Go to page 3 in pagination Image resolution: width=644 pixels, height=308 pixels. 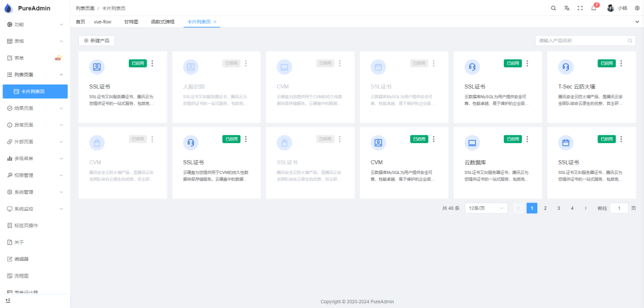coord(558,208)
